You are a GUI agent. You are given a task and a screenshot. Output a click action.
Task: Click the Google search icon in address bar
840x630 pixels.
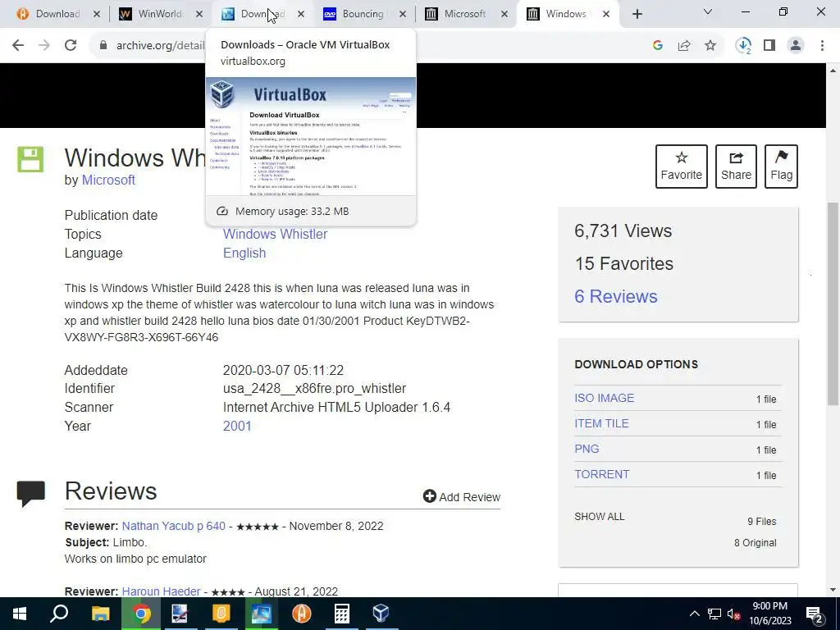(658, 46)
